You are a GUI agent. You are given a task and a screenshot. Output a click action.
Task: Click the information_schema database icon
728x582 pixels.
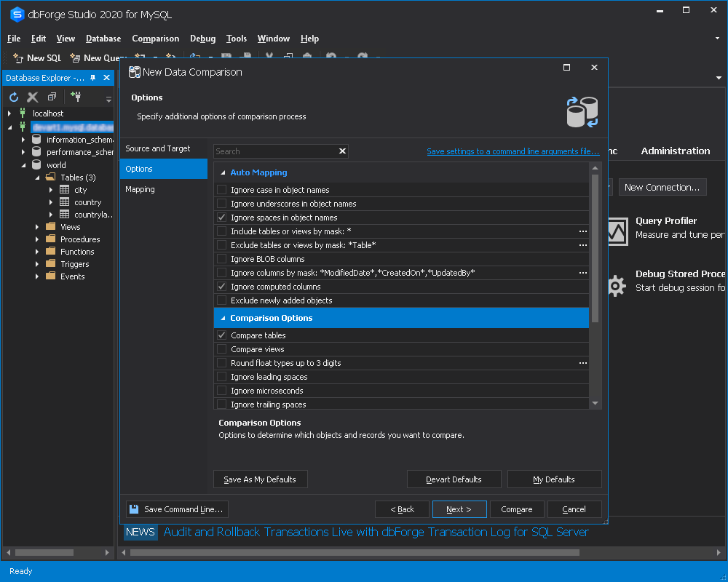pos(36,139)
